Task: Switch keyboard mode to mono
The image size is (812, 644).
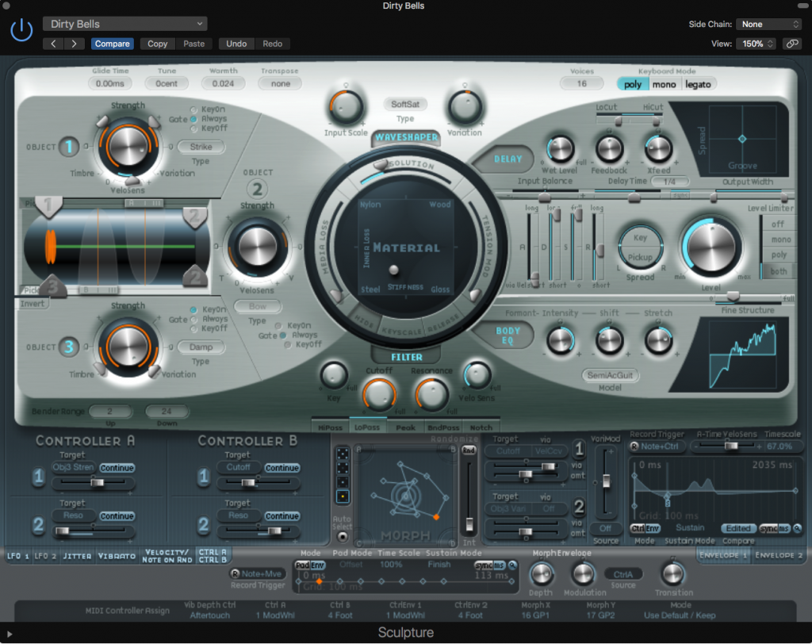Action: (x=665, y=83)
